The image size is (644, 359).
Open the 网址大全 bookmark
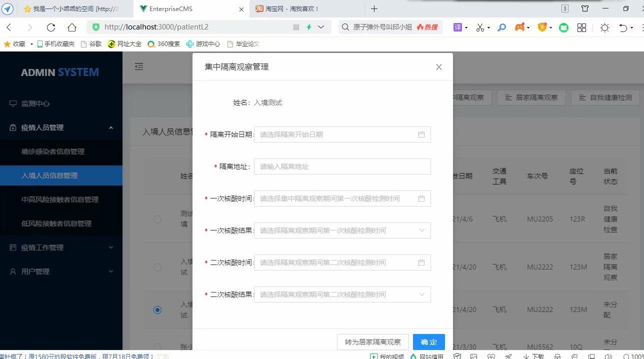[x=125, y=44]
